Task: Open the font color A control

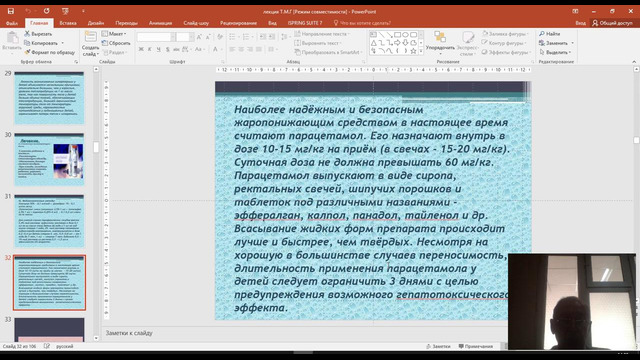Action: tap(215, 49)
